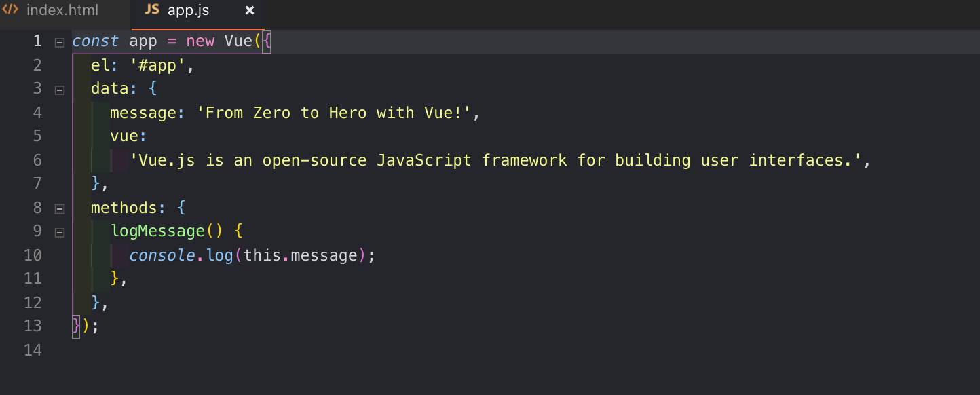Collapse the logMessage function fold on line 9

click(x=59, y=232)
